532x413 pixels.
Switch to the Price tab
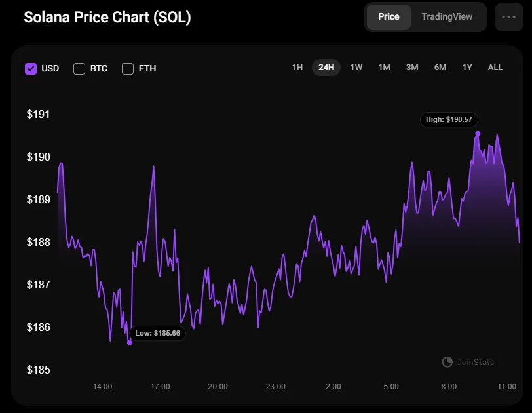pos(389,16)
